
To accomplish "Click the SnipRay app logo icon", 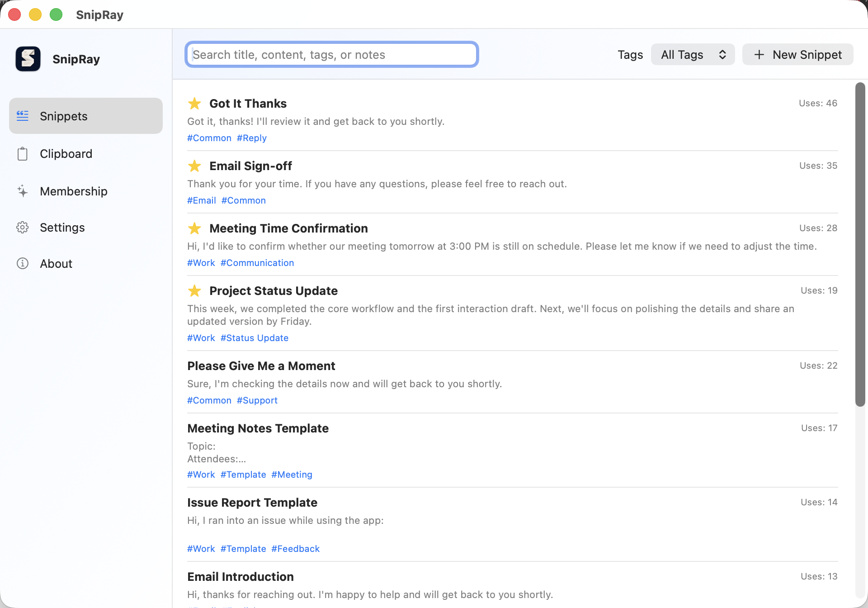I will pos(28,59).
